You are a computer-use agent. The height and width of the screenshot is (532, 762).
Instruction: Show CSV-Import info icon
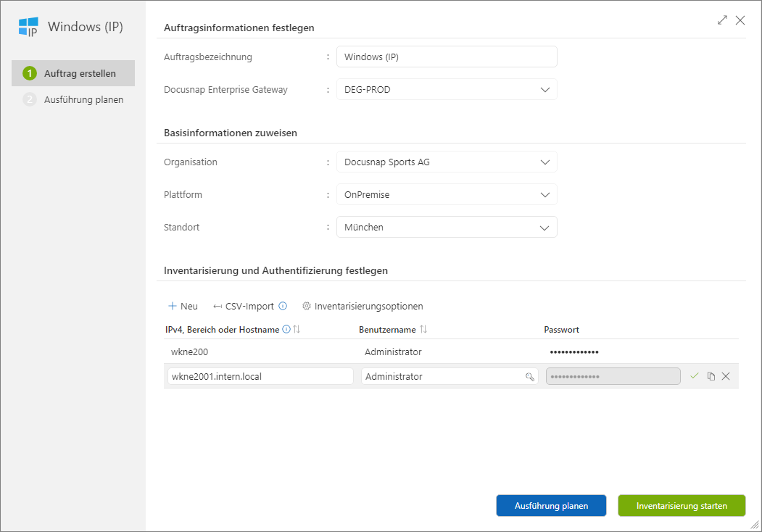pos(283,306)
